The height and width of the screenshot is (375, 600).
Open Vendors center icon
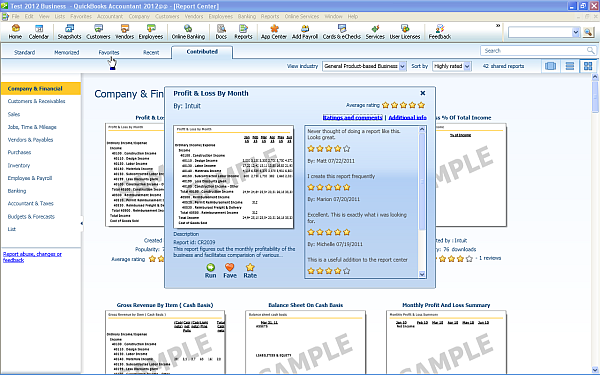click(x=124, y=32)
